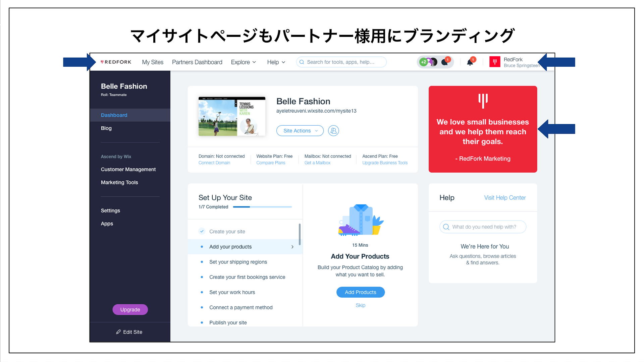Click the Ascend by Wix section label
644x362 pixels.
pos(116,157)
